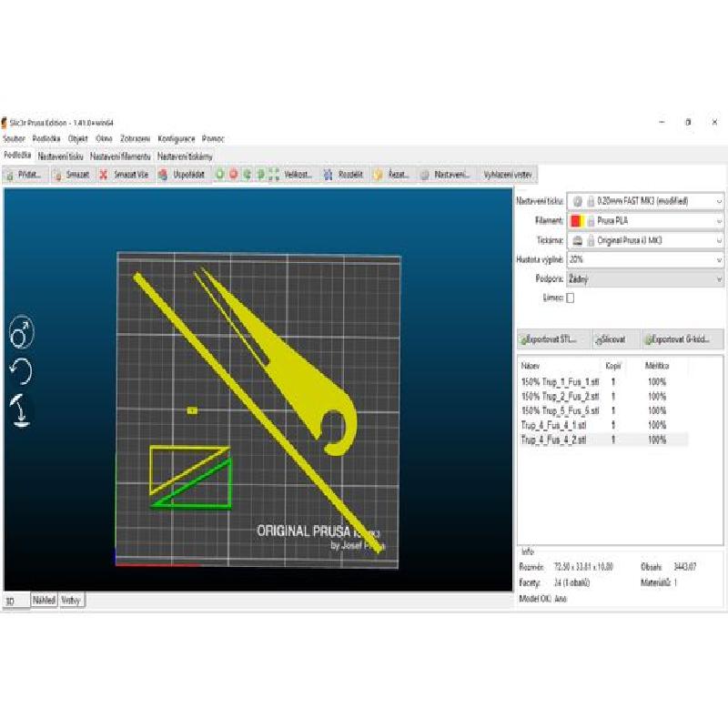
Task: Switch to the Nastavení filamentu tab
Action: (120, 157)
